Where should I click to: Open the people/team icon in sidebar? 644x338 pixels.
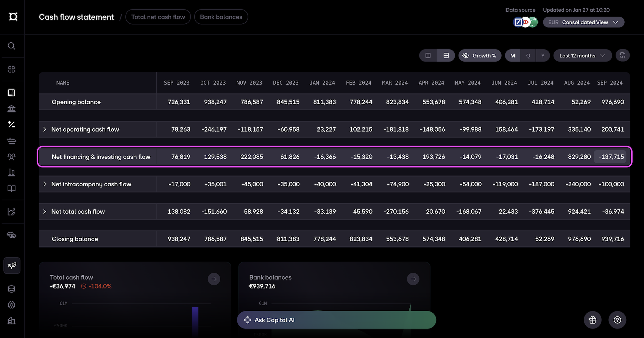[12, 157]
